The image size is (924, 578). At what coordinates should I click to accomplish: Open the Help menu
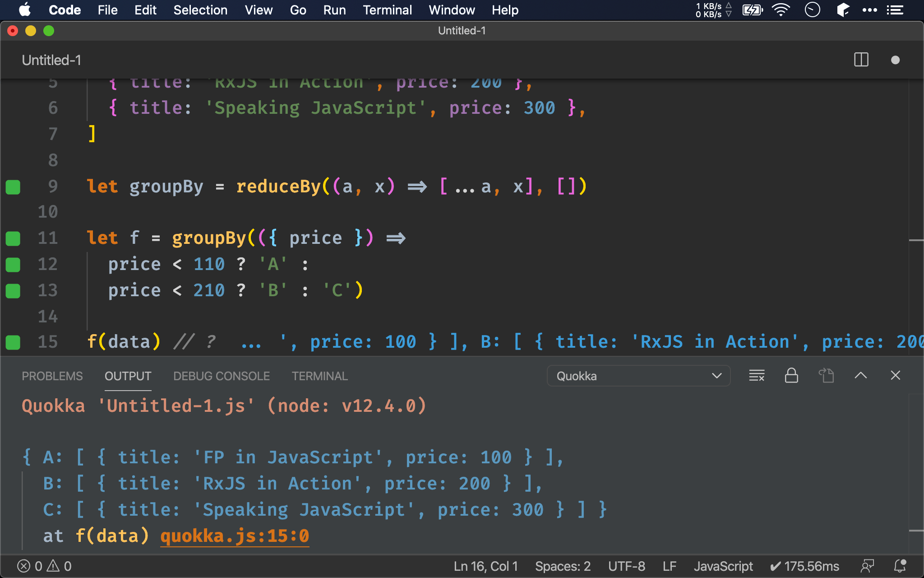[505, 10]
